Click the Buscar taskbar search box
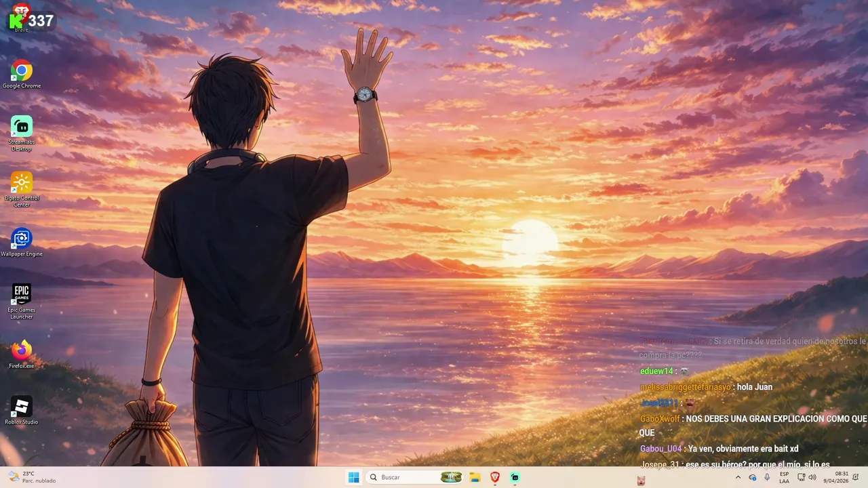 coord(415,477)
